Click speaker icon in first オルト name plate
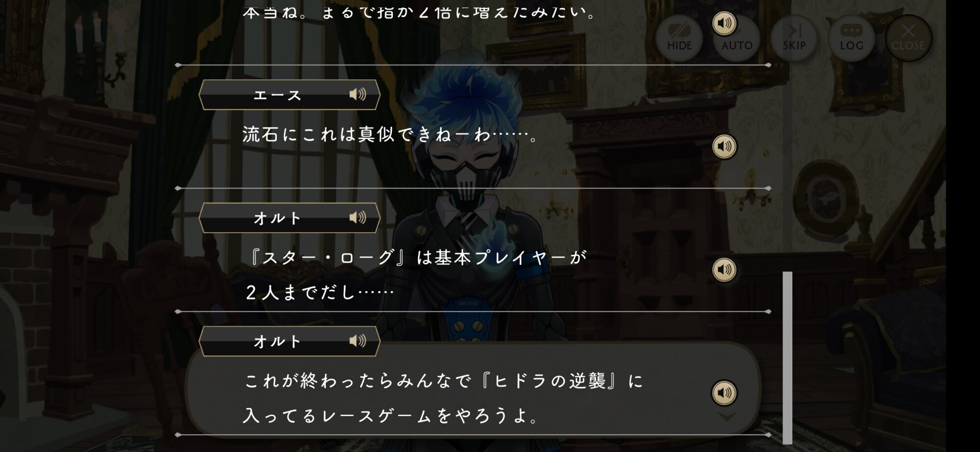The height and width of the screenshot is (452, 980). [358, 217]
